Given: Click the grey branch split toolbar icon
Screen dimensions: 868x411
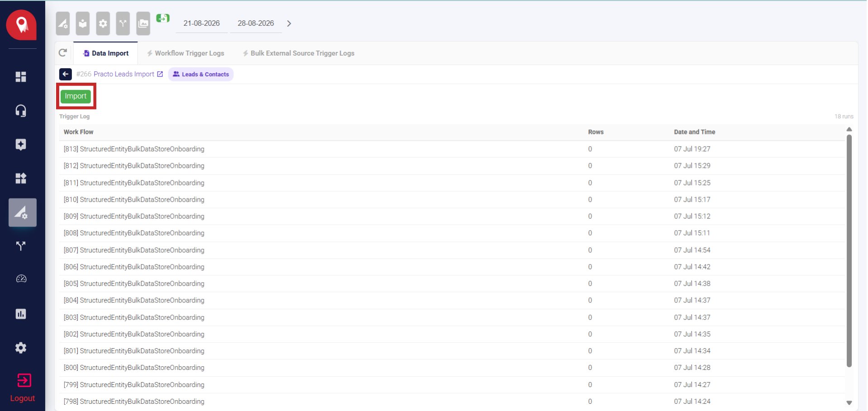Looking at the screenshot, I should (x=123, y=24).
